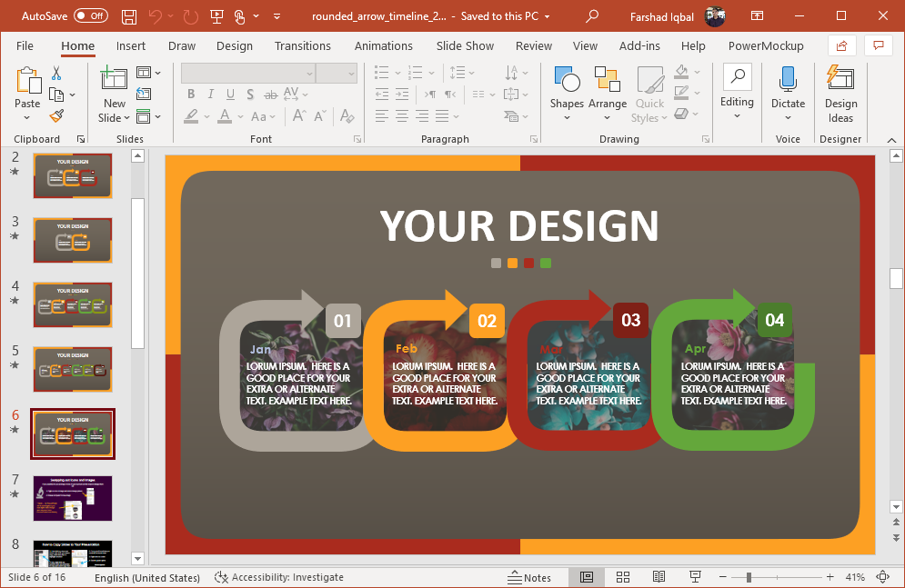Click the Cut scissors icon
Viewport: 905px width, 588px height.
coord(56,74)
